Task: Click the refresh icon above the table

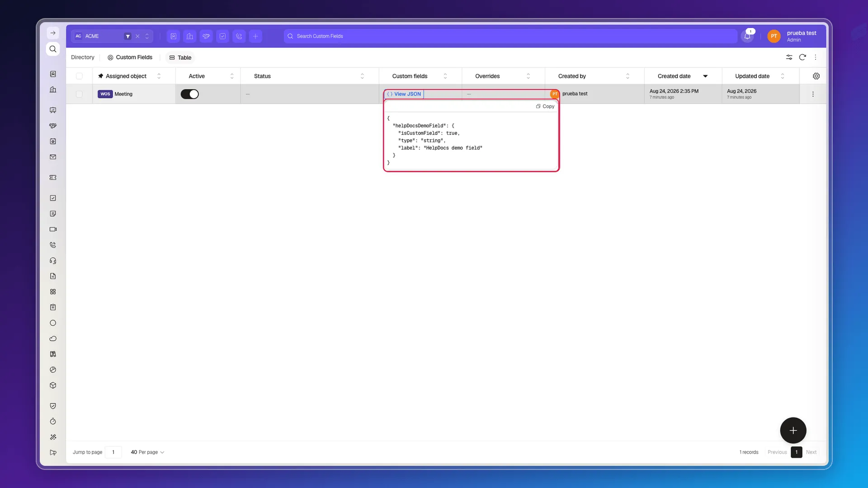Action: click(802, 57)
